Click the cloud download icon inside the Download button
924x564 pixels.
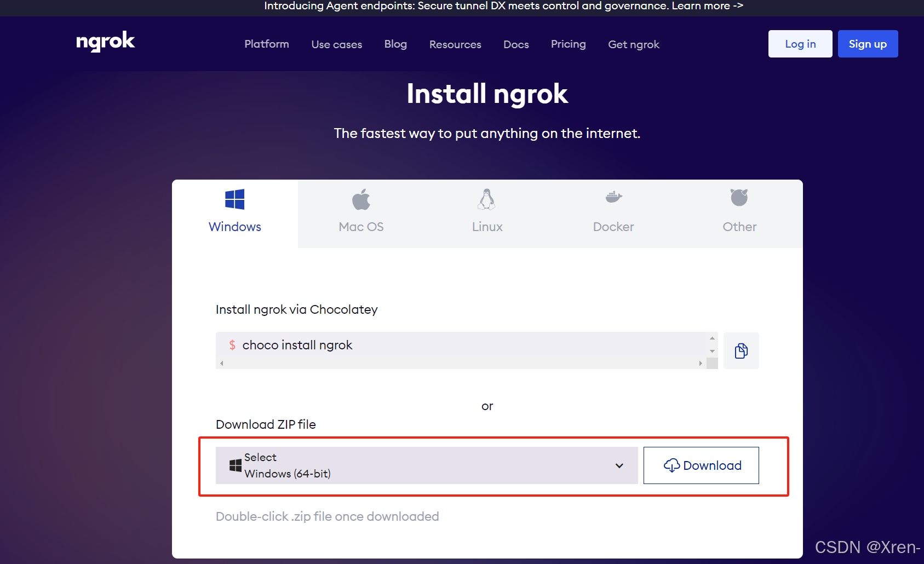pyautogui.click(x=673, y=465)
